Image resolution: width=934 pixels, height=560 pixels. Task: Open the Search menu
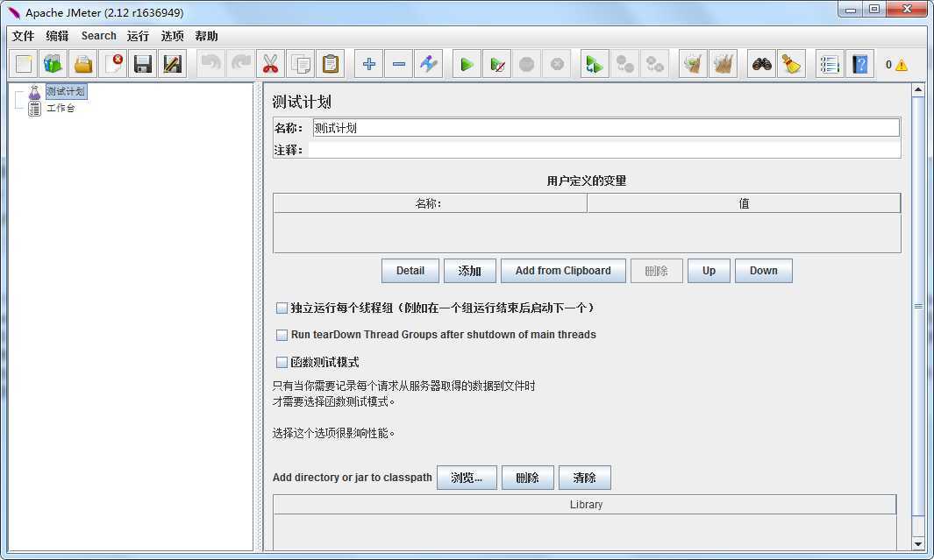click(99, 36)
